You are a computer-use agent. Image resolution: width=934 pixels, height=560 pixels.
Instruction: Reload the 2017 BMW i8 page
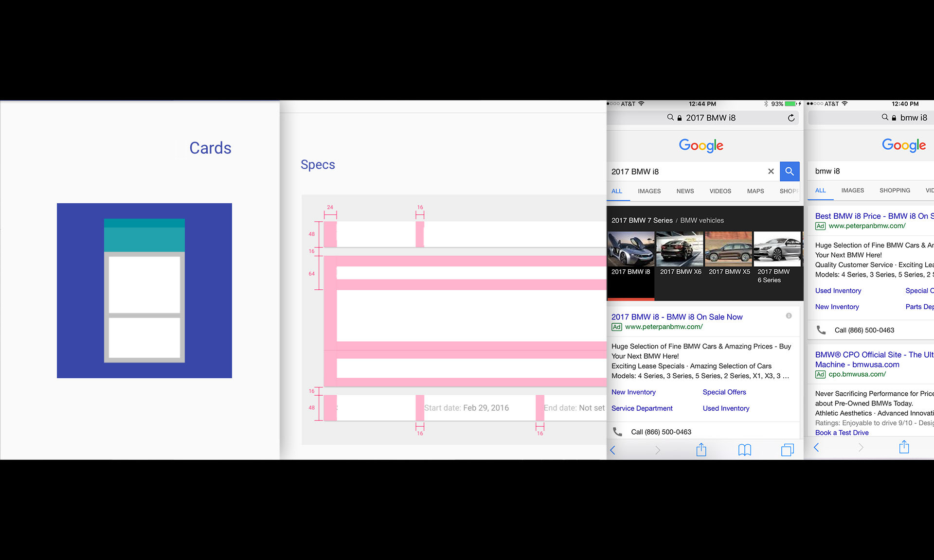pos(791,118)
